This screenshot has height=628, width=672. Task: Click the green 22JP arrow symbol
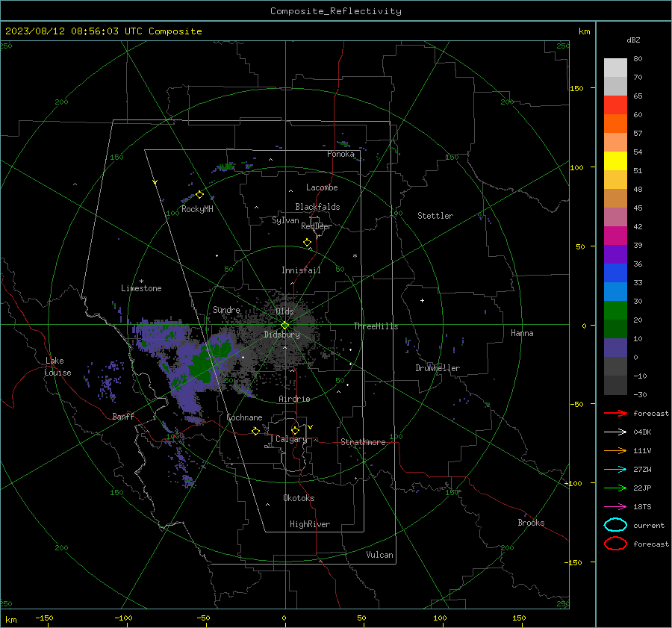tap(615, 488)
